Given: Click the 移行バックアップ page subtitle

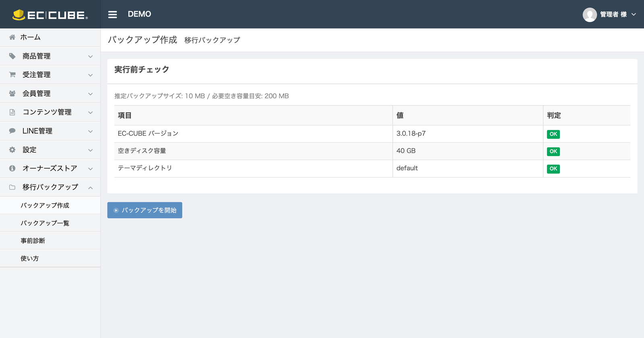Looking at the screenshot, I should 212,40.
